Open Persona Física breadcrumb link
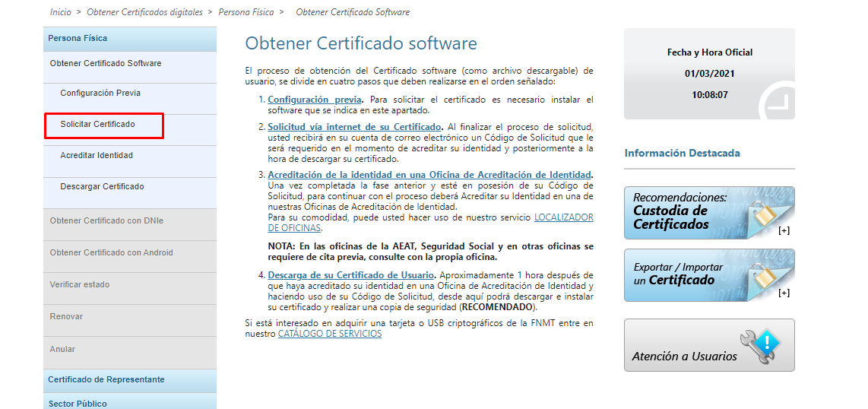This screenshot has height=409, width=868. 246,11
